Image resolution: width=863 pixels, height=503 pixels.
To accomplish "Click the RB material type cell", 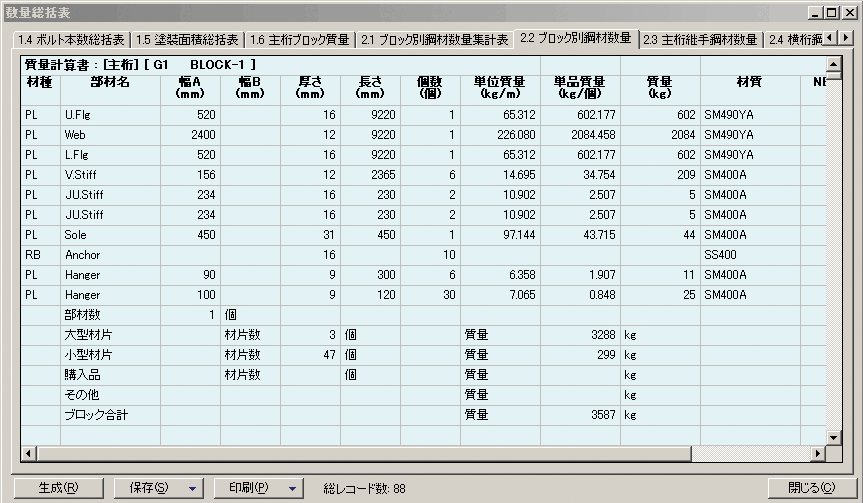I will pos(40,255).
